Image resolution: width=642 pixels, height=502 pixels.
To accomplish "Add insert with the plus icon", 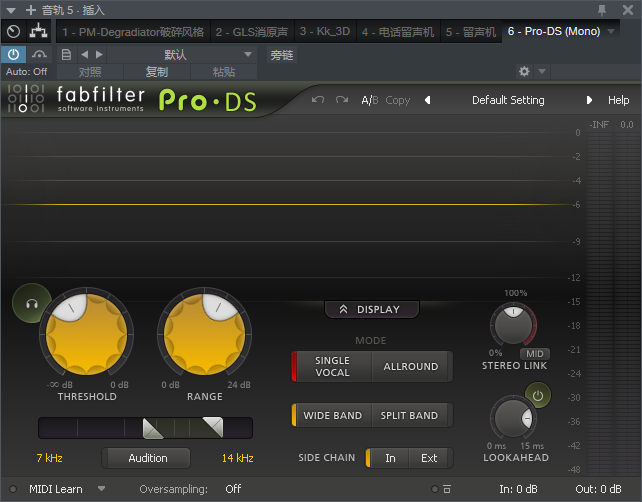I will [x=31, y=10].
